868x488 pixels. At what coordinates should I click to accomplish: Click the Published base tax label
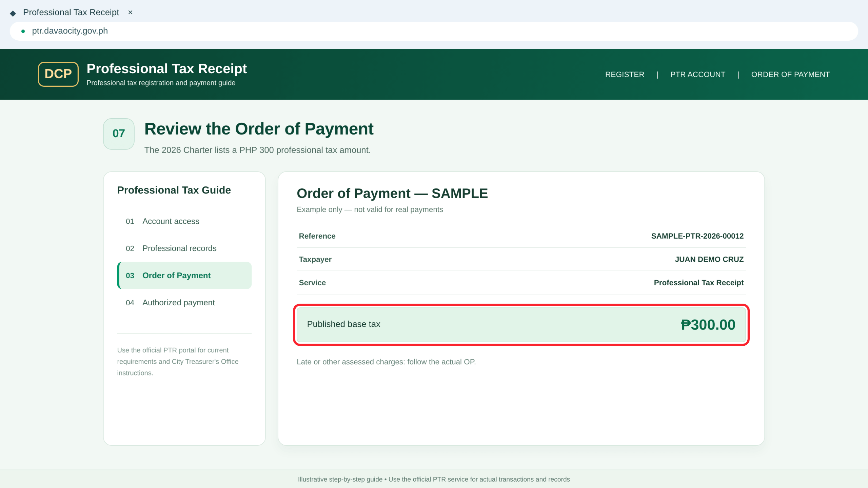click(x=343, y=324)
